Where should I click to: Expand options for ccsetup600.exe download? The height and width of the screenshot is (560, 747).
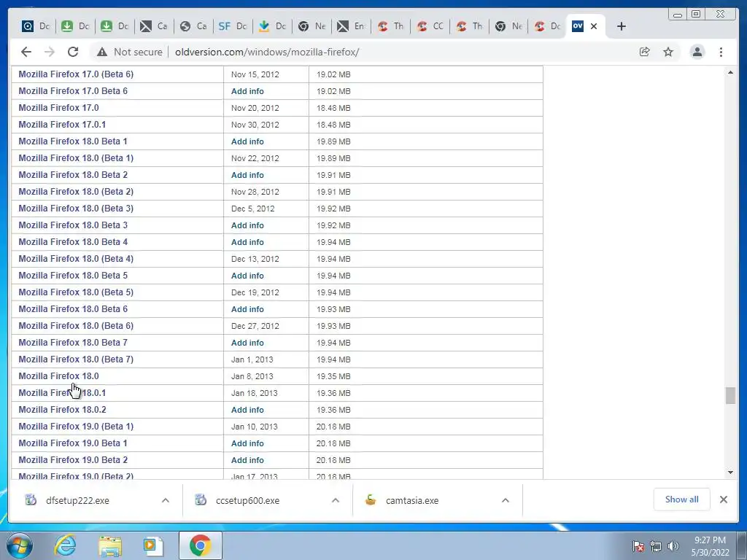(336, 500)
